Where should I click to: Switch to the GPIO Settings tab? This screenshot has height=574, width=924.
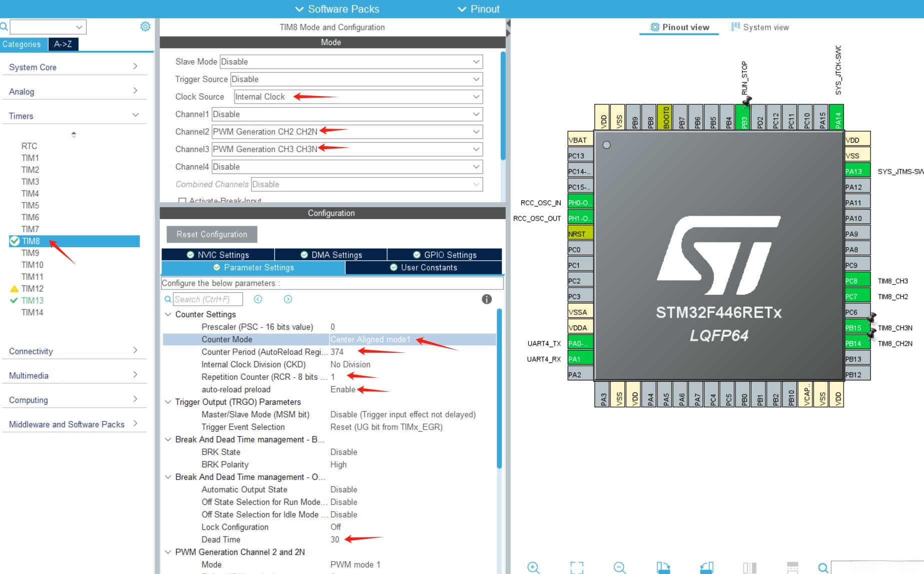tap(445, 255)
